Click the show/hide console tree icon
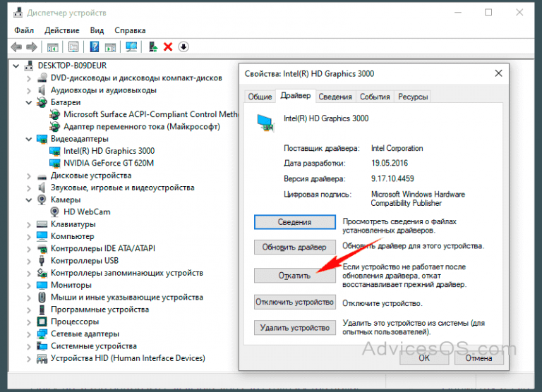The width and height of the screenshot is (542, 392). [x=52, y=47]
